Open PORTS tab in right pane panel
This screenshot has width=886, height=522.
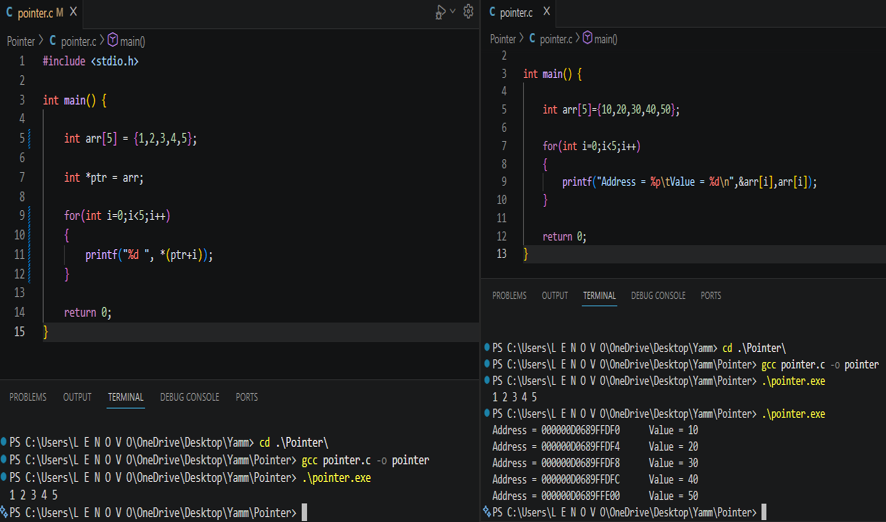711,295
